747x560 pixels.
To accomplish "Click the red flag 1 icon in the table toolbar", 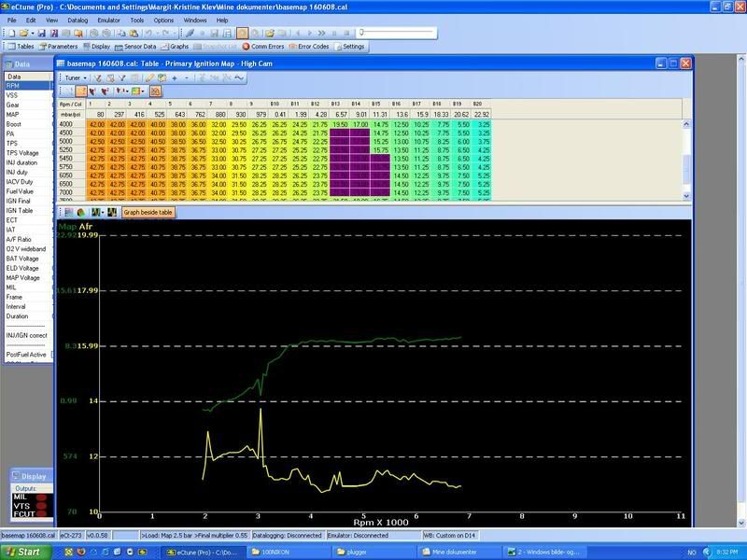I will 92,91.
